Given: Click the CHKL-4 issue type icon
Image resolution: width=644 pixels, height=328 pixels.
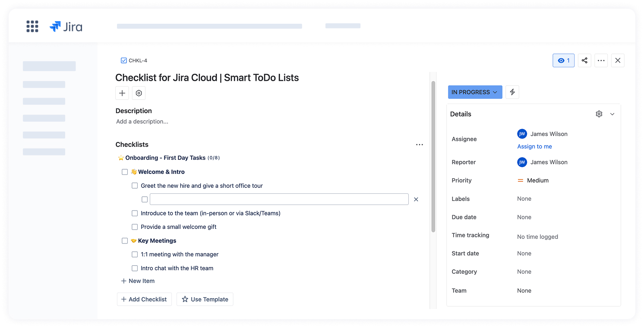Looking at the screenshot, I should 124,60.
